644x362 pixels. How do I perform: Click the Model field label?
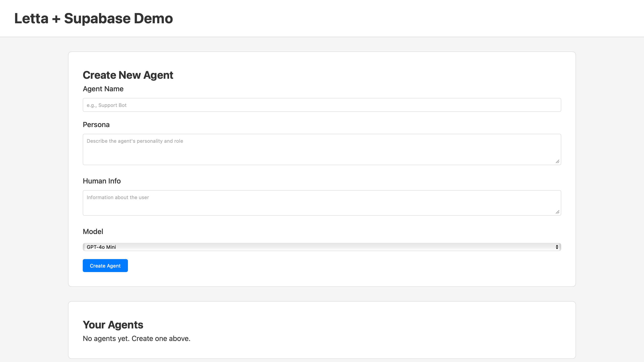[x=93, y=231]
